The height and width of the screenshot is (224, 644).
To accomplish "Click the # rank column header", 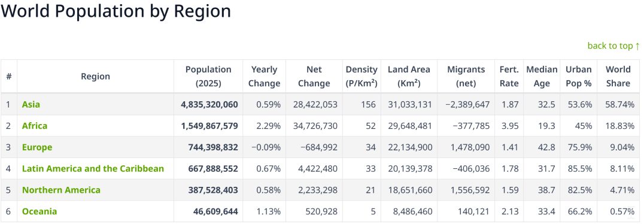I will 8,77.
